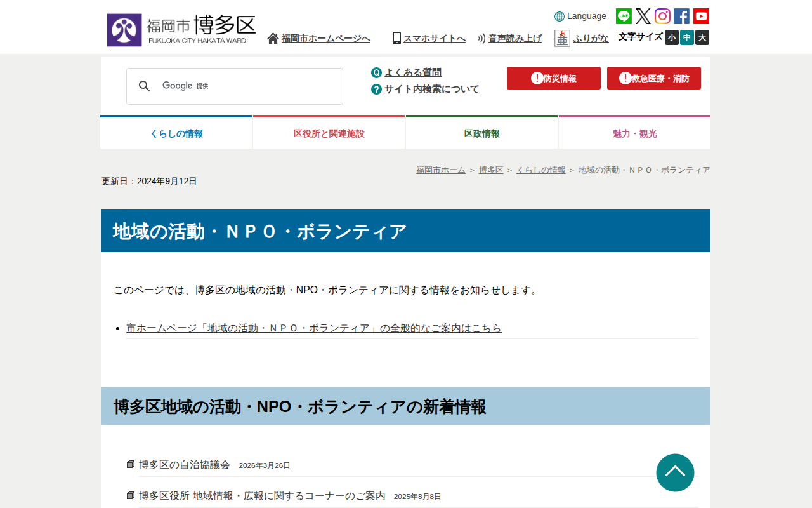Toggle ふりがな display link

591,38
